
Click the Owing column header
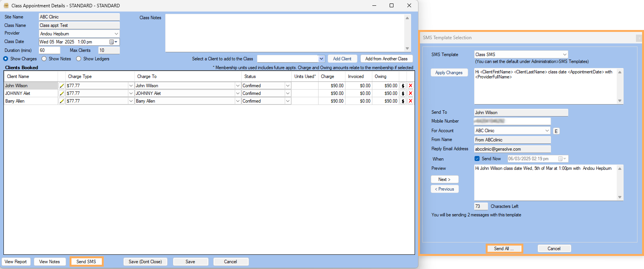click(385, 76)
